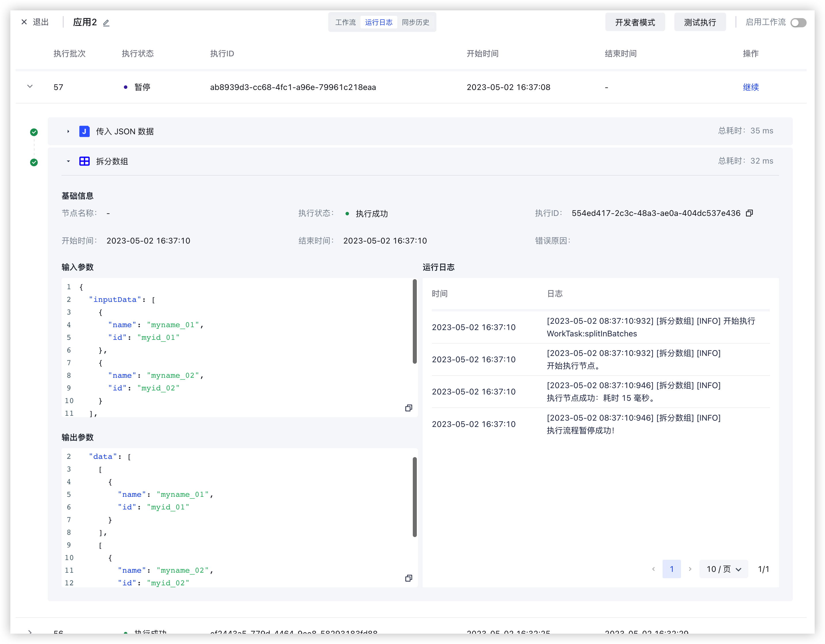Screen dimensions: 825x644
Task: Click the 拆分数组 grid node icon
Action: coord(84,161)
